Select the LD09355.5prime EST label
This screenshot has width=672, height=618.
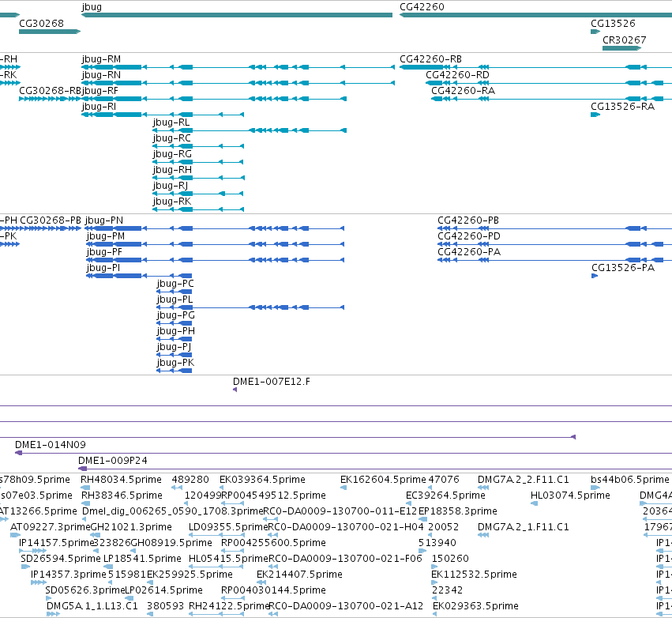(x=228, y=527)
